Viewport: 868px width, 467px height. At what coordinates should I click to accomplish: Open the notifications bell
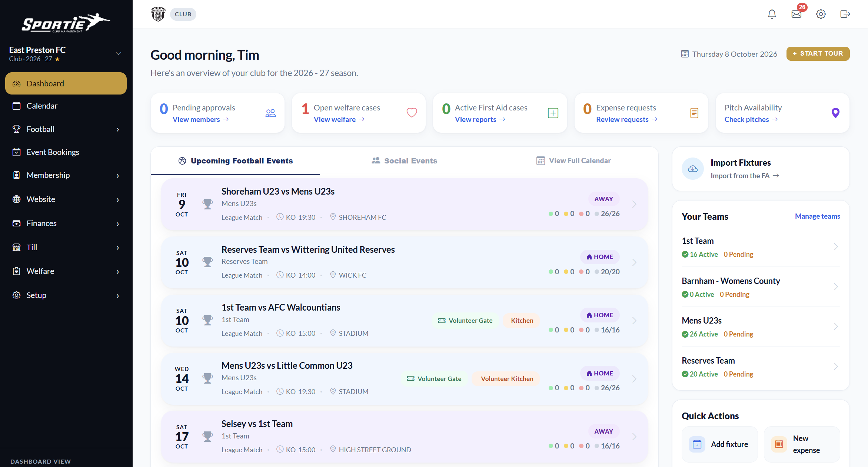tap(772, 14)
